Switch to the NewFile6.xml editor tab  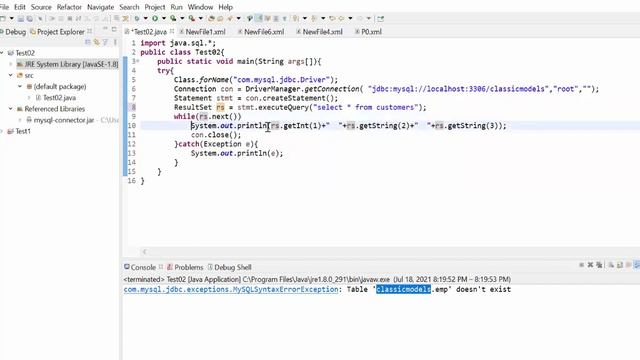point(264,31)
